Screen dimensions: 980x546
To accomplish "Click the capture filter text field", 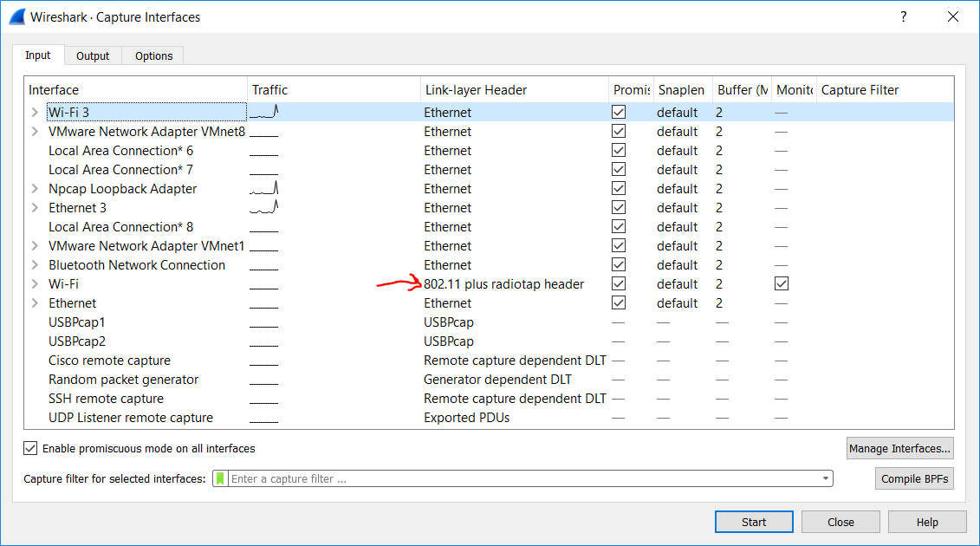I will click(520, 479).
